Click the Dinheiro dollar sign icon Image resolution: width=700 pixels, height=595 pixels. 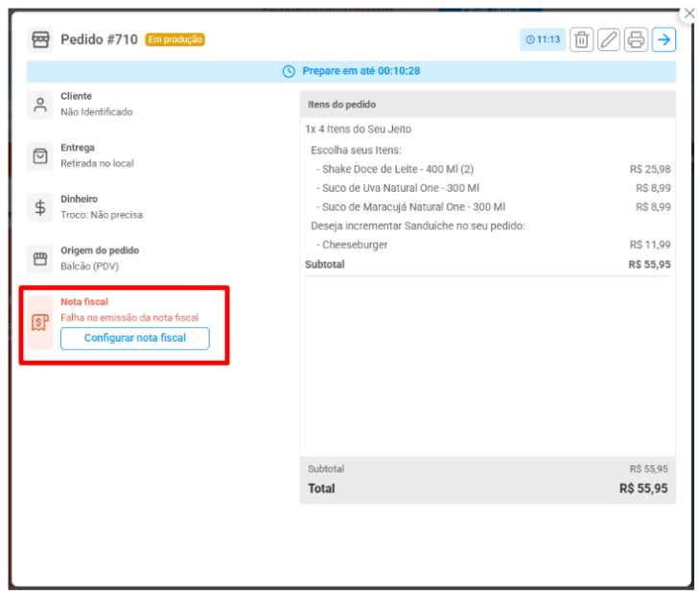[x=40, y=208]
